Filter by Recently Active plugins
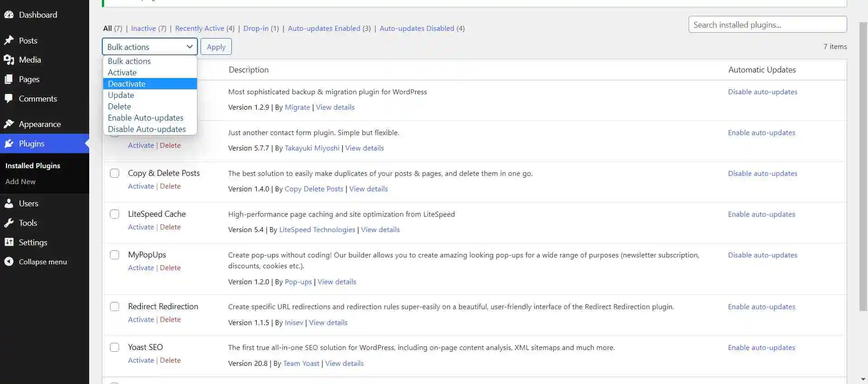The width and height of the screenshot is (868, 384). point(199,28)
